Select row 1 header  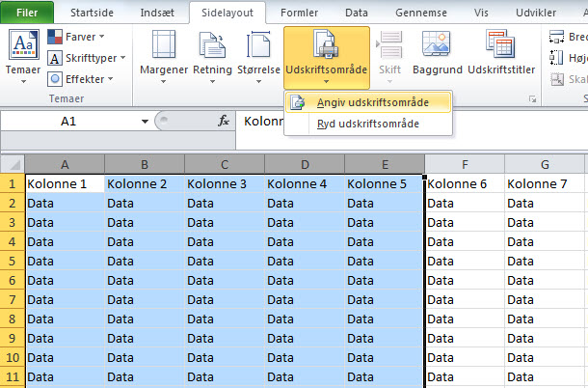tap(13, 183)
